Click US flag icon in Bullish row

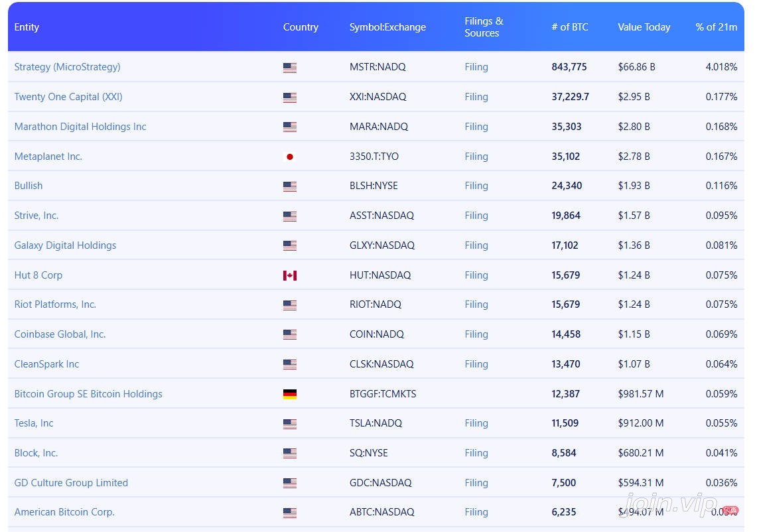290,186
